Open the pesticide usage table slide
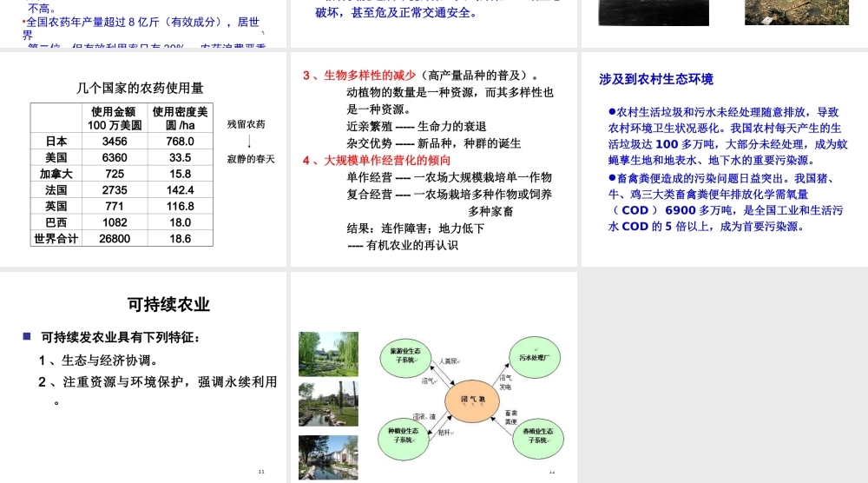 tap(143, 160)
